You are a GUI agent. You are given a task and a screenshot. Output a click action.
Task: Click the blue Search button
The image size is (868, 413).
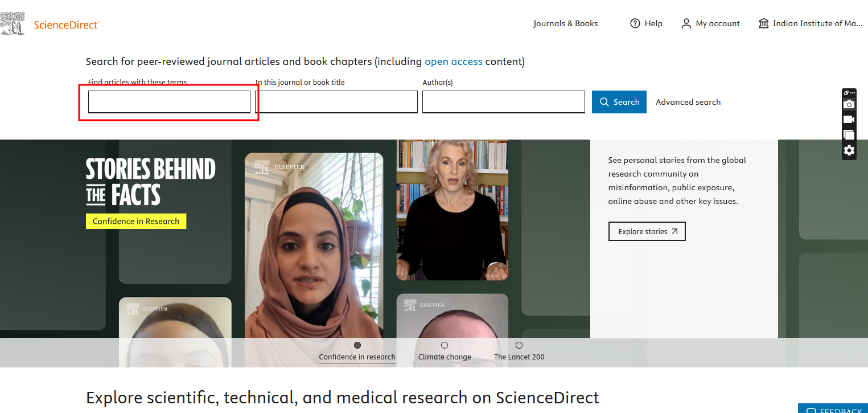pos(619,102)
